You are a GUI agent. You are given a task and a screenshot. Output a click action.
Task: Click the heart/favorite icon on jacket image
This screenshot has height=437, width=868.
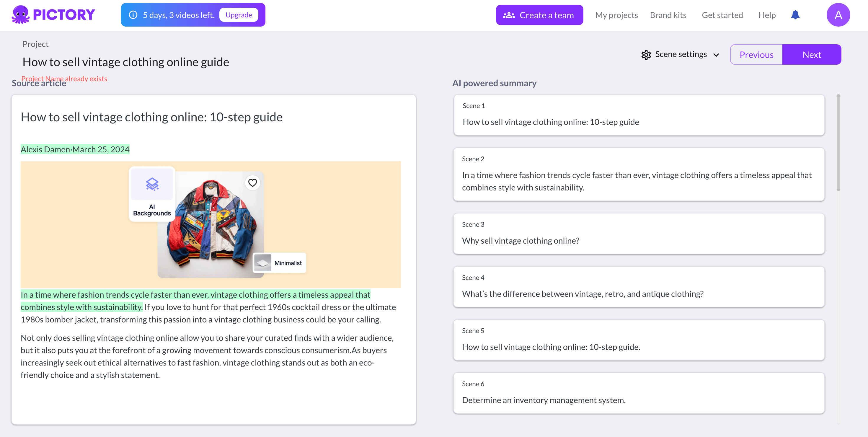tap(252, 182)
